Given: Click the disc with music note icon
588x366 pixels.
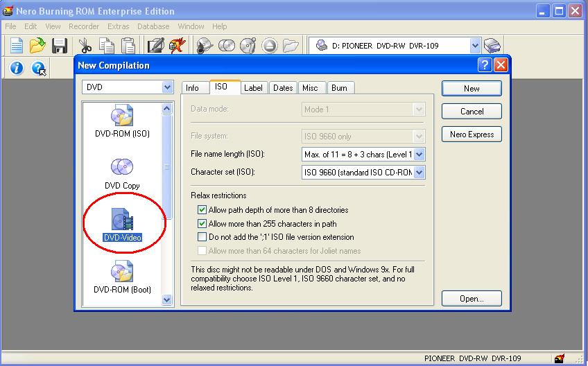Looking at the screenshot, I should [205, 46].
